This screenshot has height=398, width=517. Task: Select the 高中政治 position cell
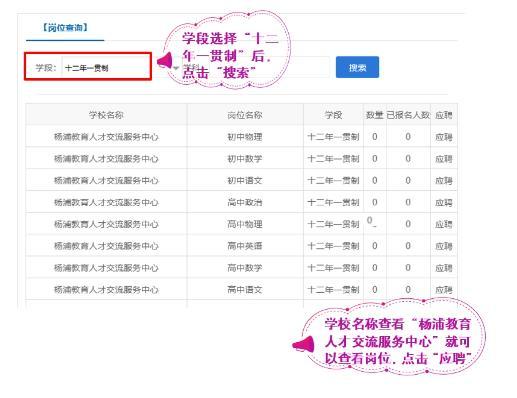click(x=245, y=202)
